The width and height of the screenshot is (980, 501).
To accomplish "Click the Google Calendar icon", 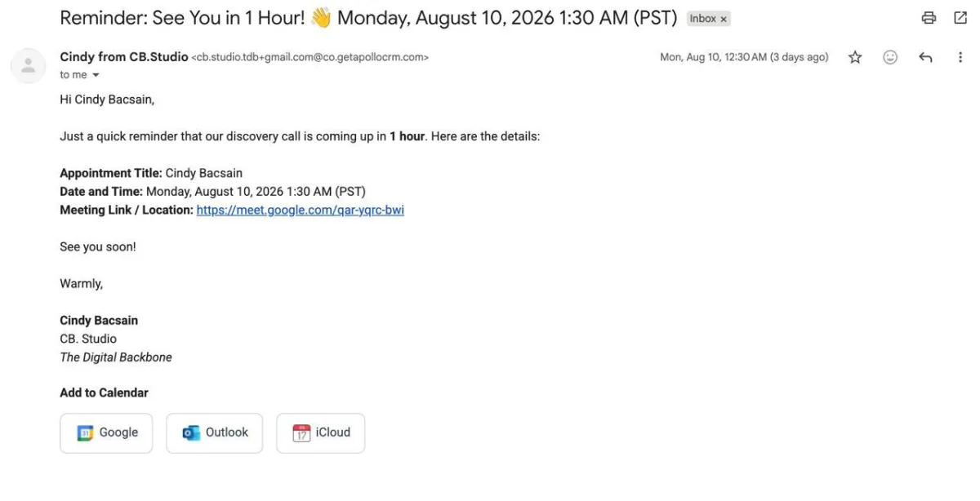I will (x=86, y=433).
